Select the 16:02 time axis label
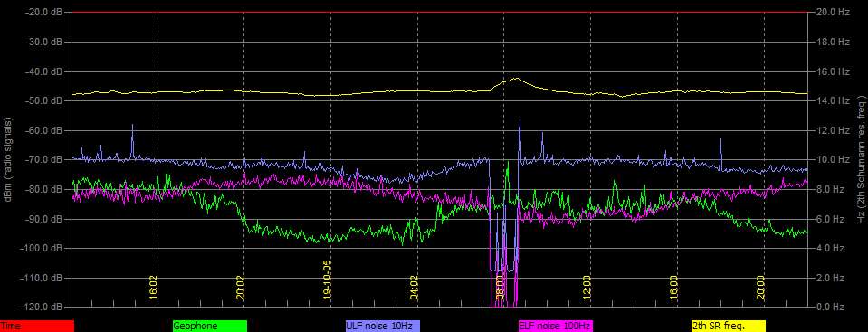This screenshot has height=332, width=868. (x=154, y=288)
